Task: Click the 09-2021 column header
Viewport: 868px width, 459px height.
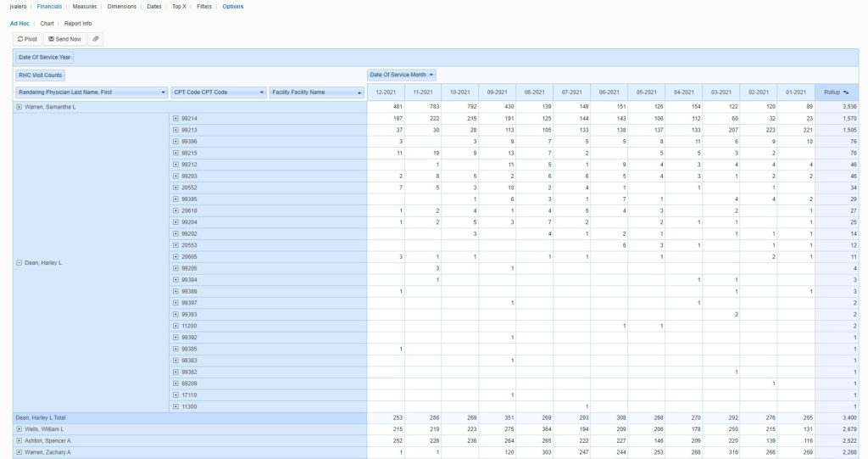Action: click(x=497, y=92)
